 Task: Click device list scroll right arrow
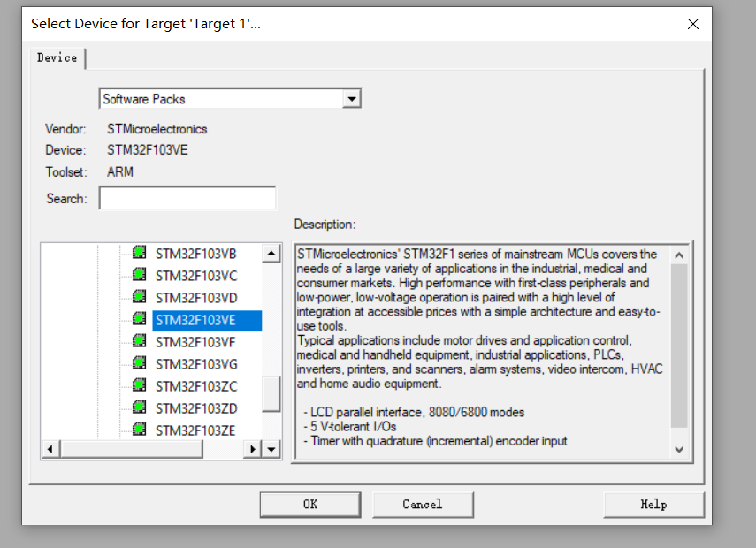253,449
